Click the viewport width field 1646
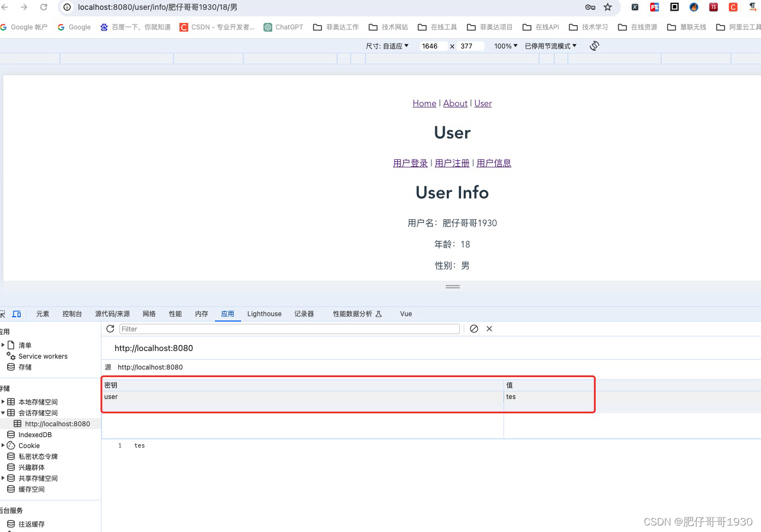 [433, 46]
